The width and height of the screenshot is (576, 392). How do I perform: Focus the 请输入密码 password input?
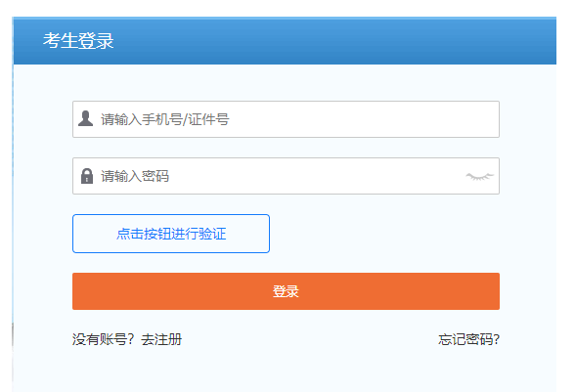pos(286,176)
